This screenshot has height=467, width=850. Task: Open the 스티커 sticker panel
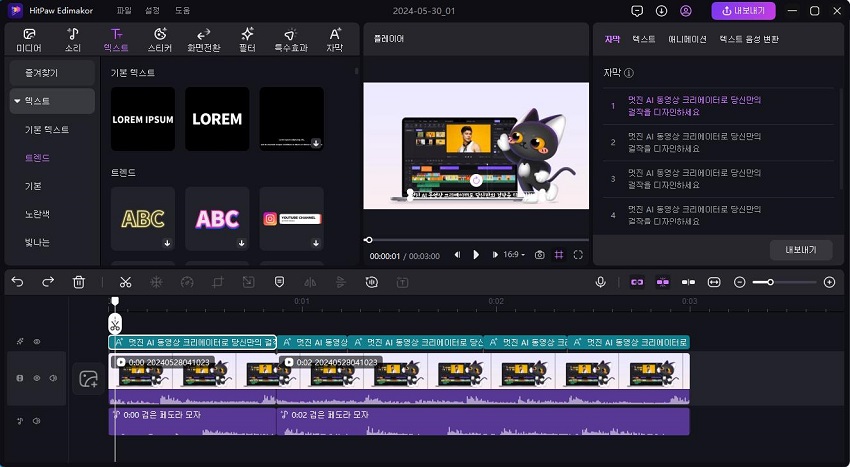[x=160, y=40]
